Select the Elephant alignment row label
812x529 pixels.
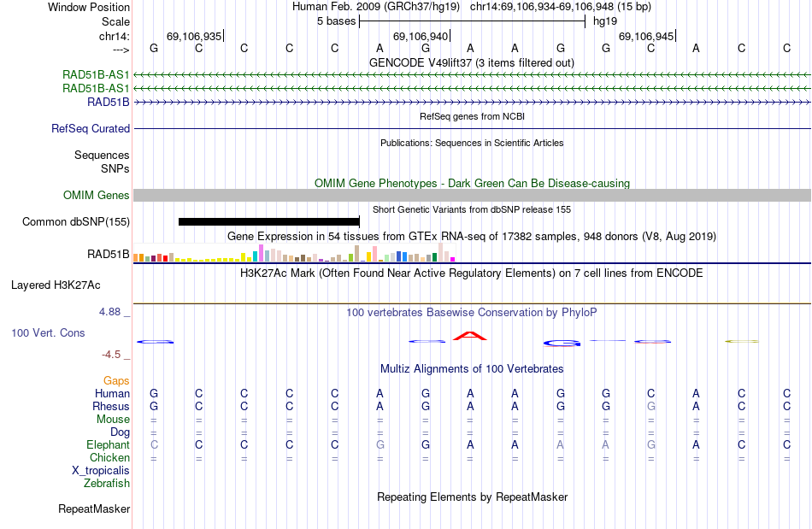click(x=109, y=444)
